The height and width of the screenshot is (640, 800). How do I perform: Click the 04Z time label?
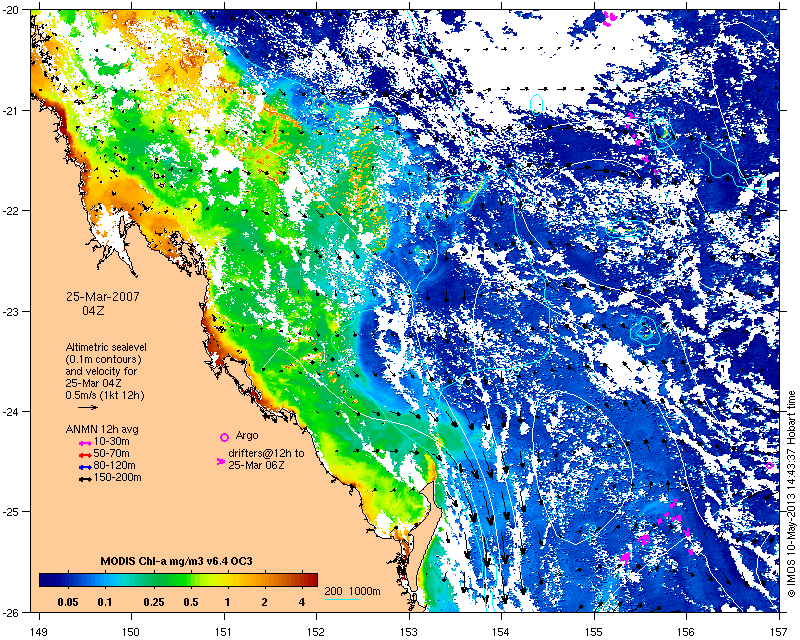click(93, 310)
